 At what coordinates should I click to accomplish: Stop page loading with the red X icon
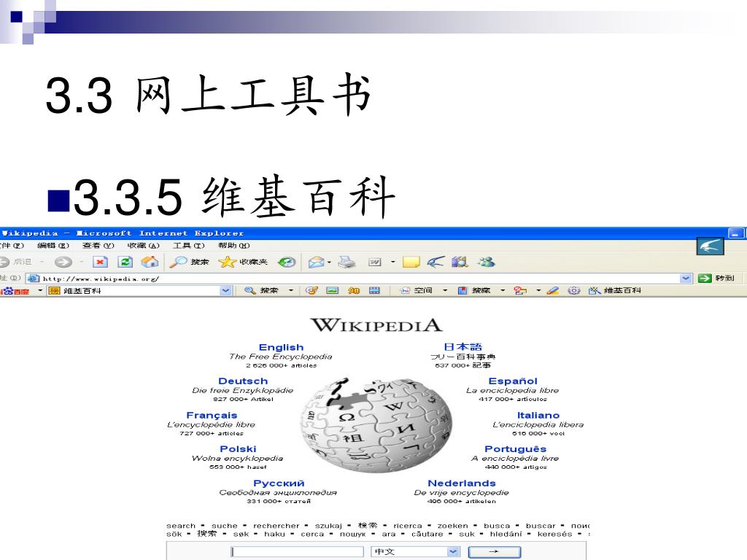(x=100, y=262)
